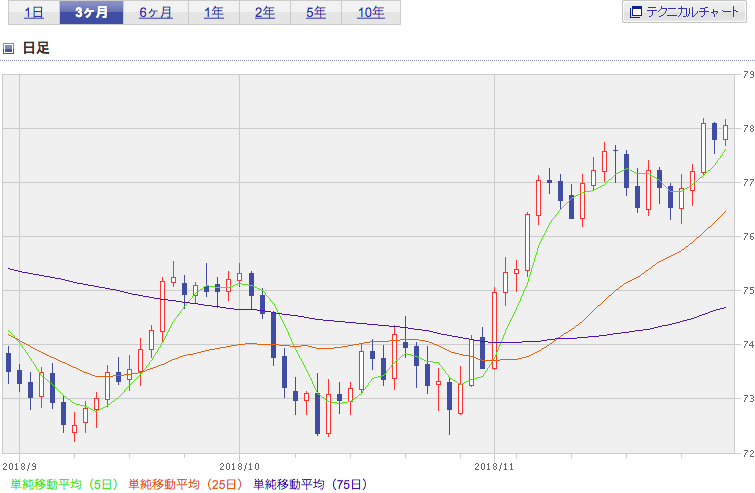This screenshot has height=493, width=755.
Task: Switch to the 1日 period tab
Action: 34,13
